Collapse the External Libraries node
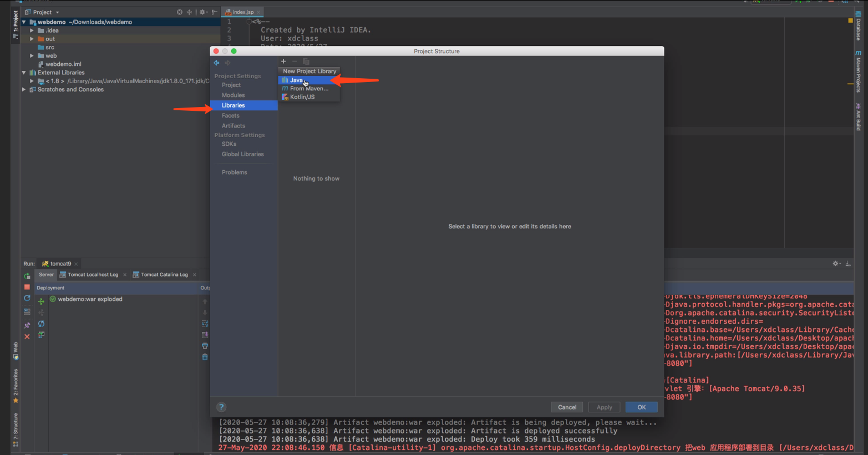This screenshot has width=868, height=455. (x=24, y=73)
